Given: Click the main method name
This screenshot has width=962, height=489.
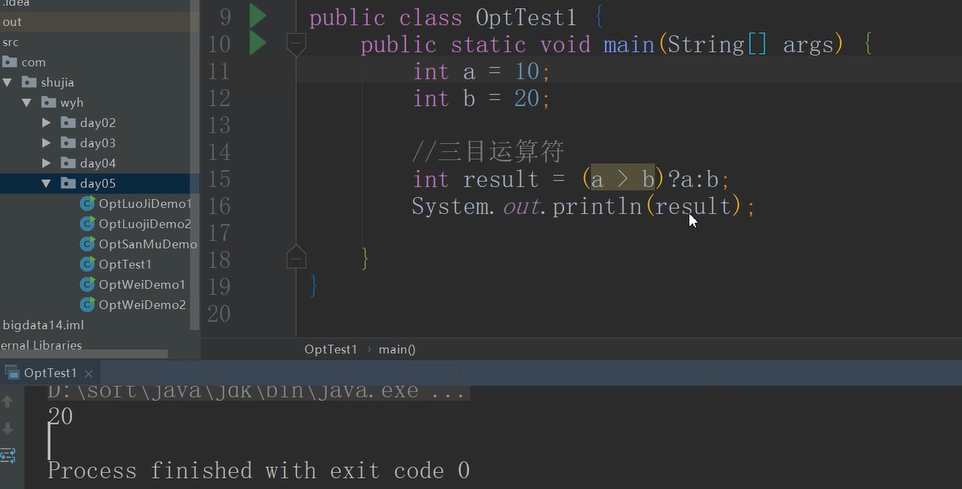Looking at the screenshot, I should [x=629, y=45].
